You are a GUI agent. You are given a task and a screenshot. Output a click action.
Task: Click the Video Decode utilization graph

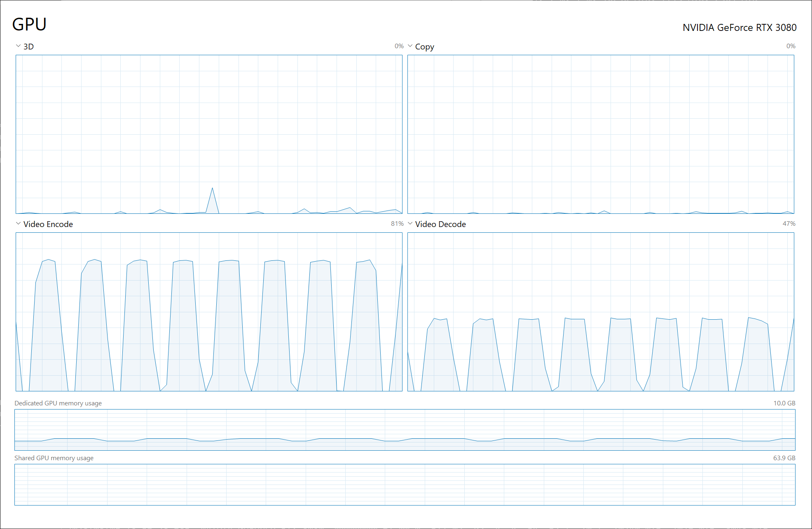click(601, 312)
